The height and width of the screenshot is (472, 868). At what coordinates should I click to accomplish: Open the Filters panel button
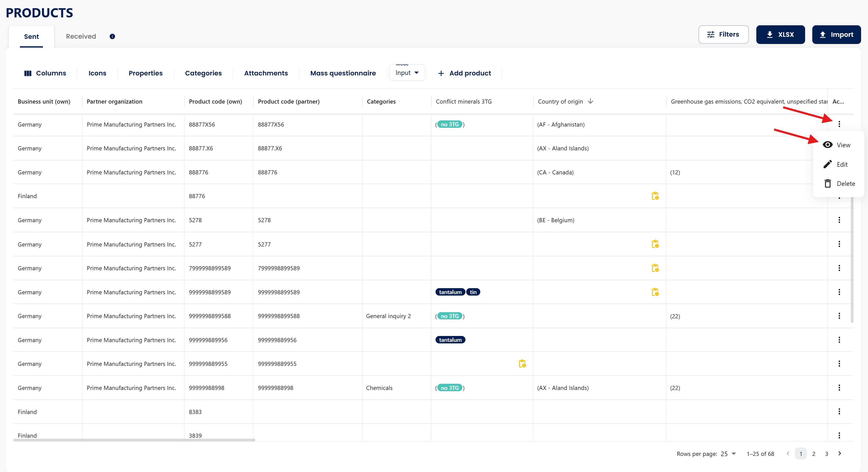(x=723, y=34)
